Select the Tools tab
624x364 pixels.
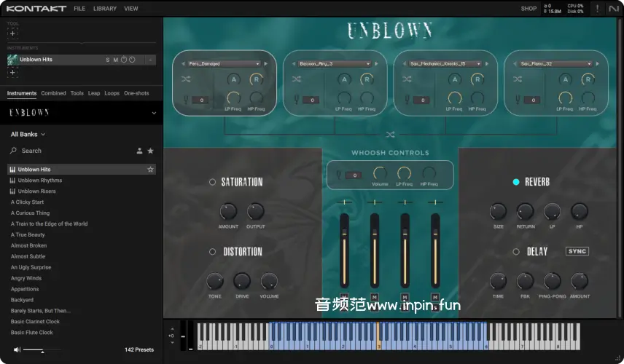click(77, 93)
